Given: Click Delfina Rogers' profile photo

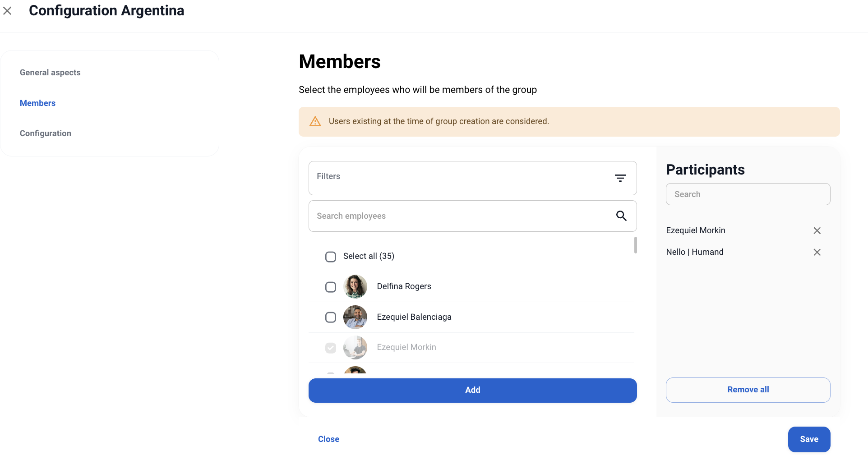Looking at the screenshot, I should (x=355, y=286).
